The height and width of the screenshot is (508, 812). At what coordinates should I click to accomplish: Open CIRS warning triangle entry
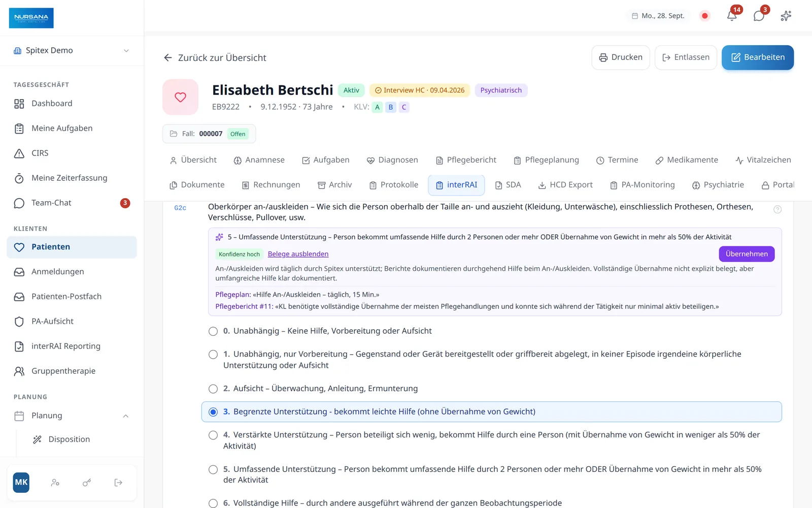(72, 153)
